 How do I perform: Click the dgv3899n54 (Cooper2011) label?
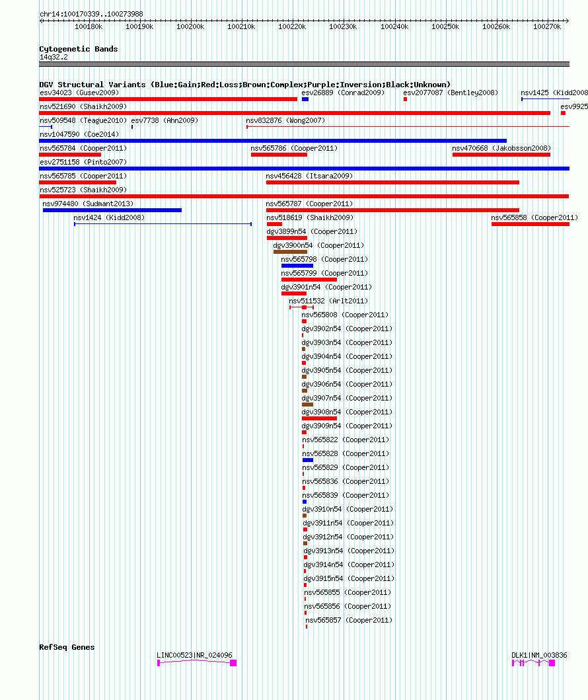click(x=312, y=232)
